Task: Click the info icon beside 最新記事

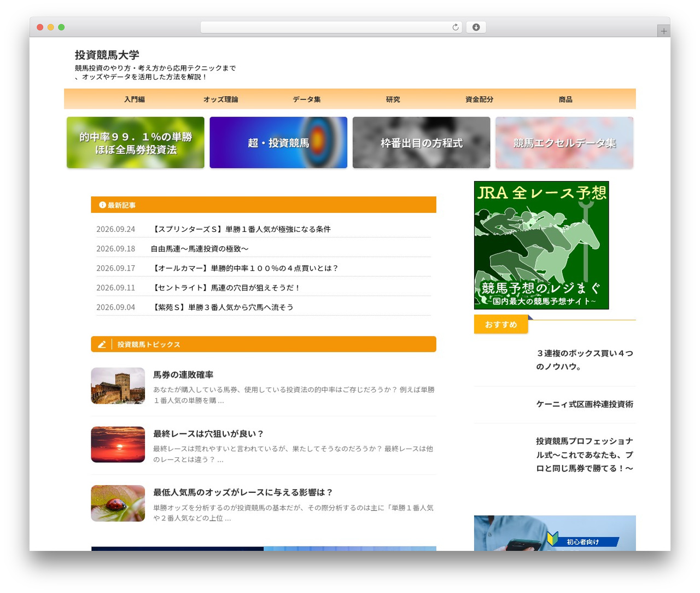Action: tap(102, 205)
